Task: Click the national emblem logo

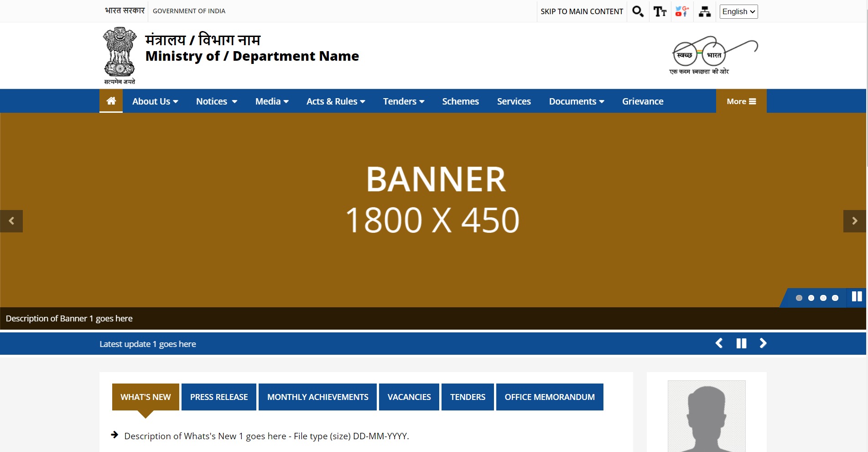Action: tap(120, 55)
